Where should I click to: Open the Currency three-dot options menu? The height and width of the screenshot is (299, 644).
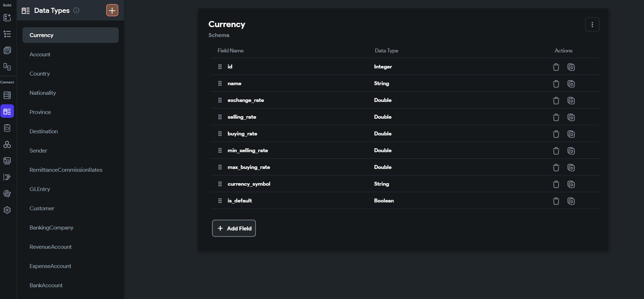click(592, 25)
